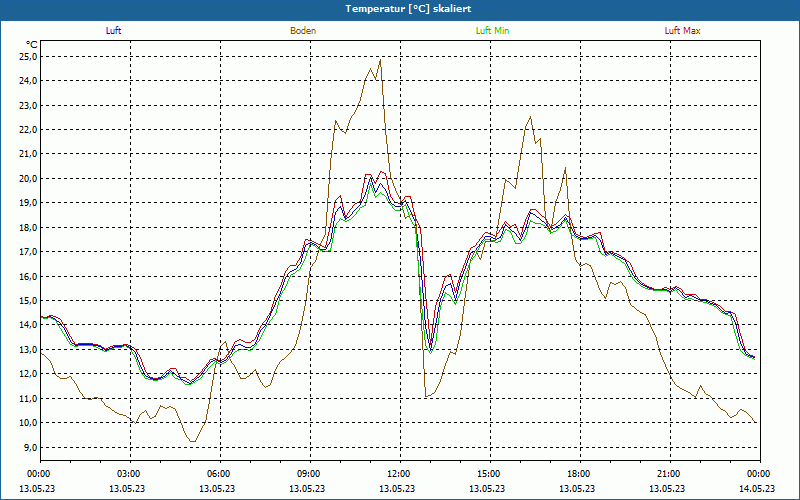Click the 15,0 y-axis value

point(28,301)
